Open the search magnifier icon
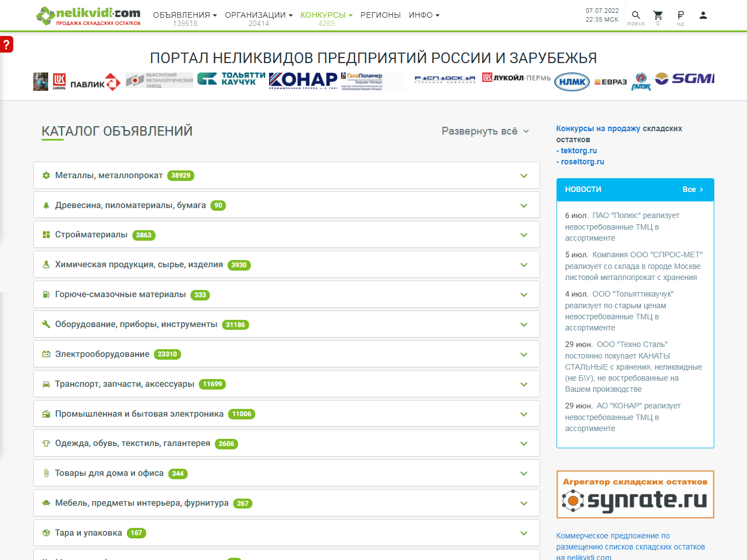Image resolution: width=747 pixels, height=560 pixels. [636, 15]
